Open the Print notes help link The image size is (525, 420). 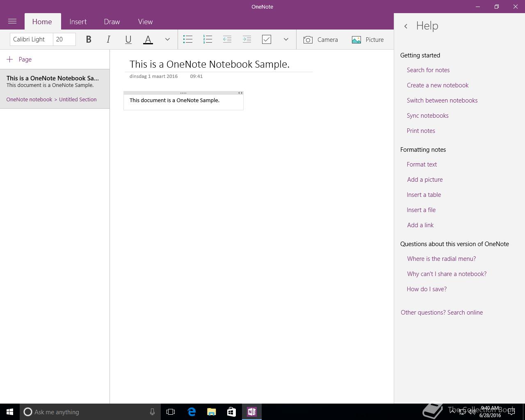coord(421,131)
